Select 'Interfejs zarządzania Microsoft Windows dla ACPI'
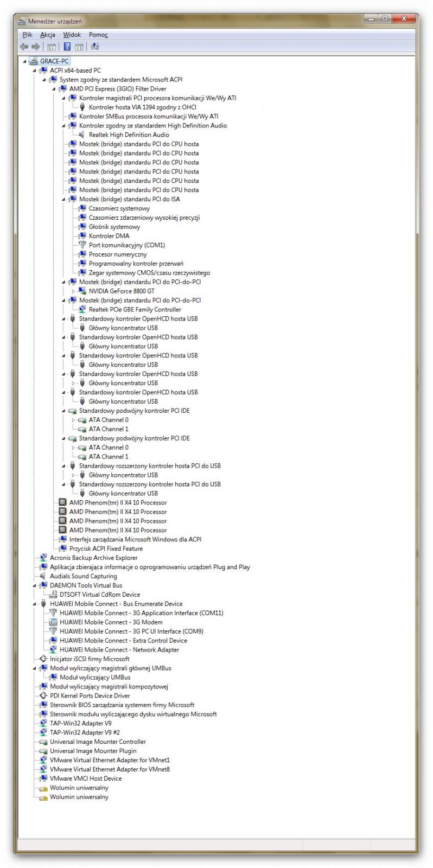 click(135, 539)
